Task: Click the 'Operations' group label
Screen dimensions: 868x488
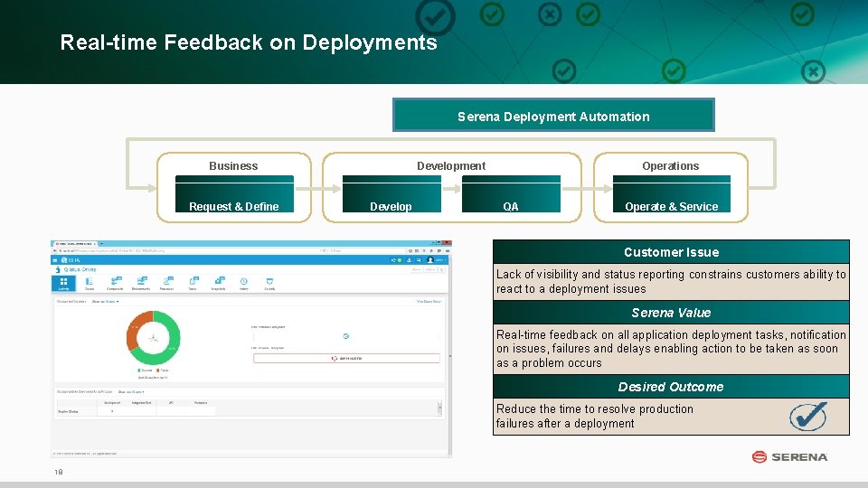Action: coord(670,166)
